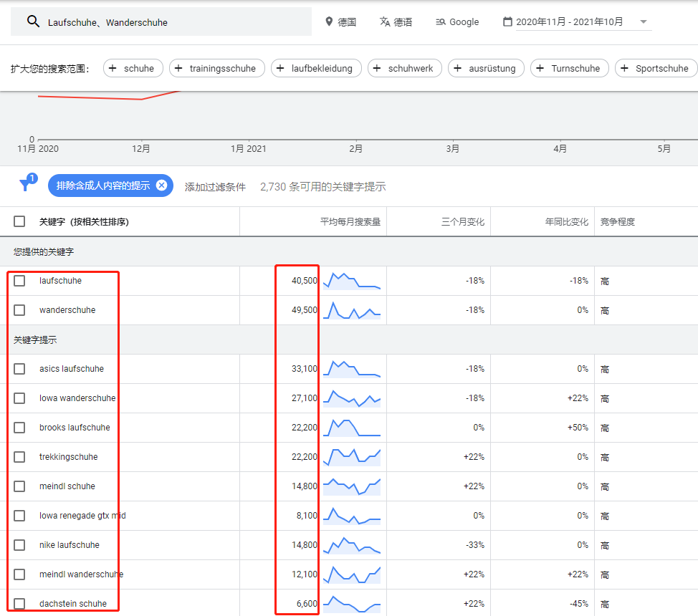Check the lowa renegade gtx mid checkbox
698x616 pixels.
click(x=19, y=516)
